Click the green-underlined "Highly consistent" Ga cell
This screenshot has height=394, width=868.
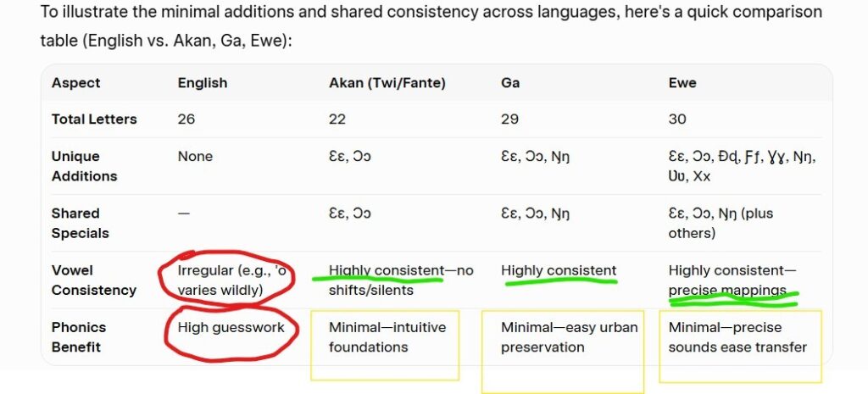pyautogui.click(x=559, y=271)
